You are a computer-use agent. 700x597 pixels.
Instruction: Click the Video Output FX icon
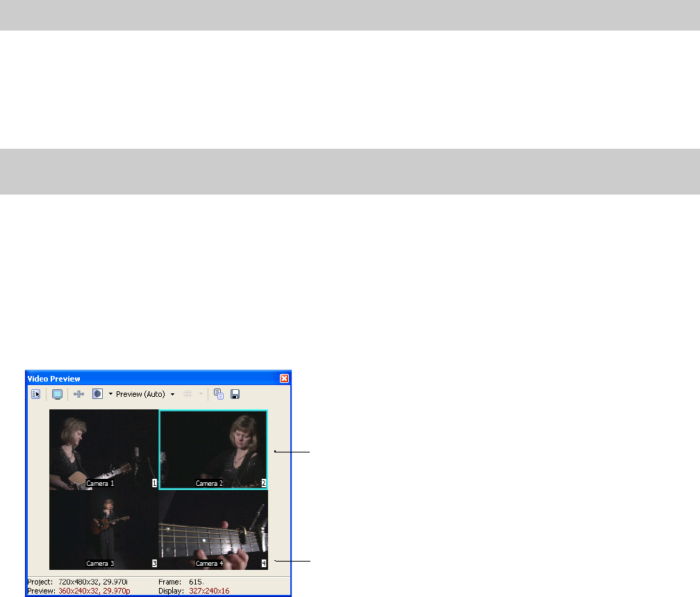tap(78, 394)
